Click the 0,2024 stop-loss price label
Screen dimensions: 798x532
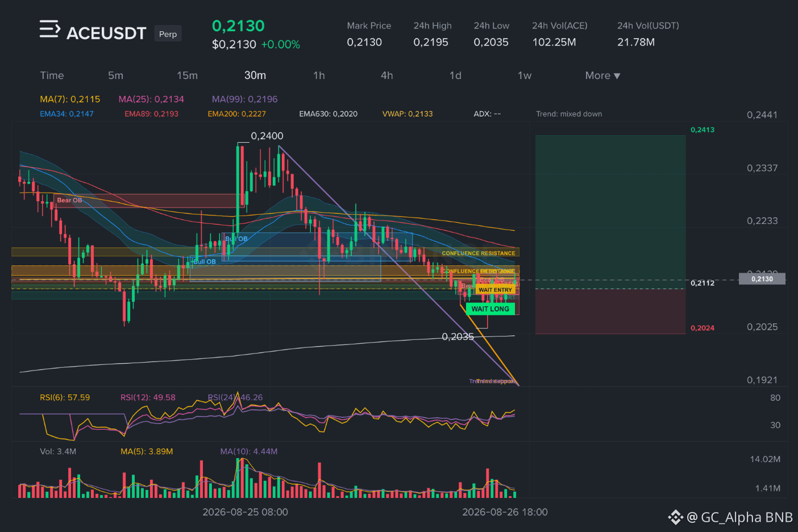703,328
